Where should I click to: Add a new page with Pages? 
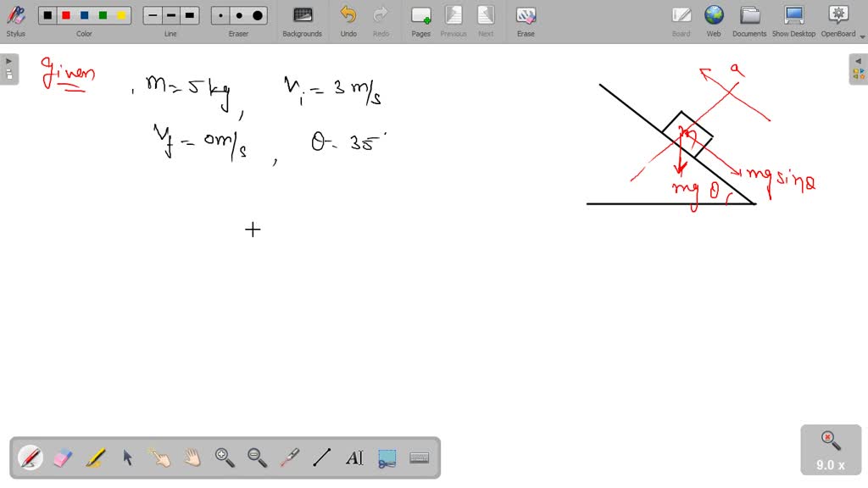click(420, 20)
